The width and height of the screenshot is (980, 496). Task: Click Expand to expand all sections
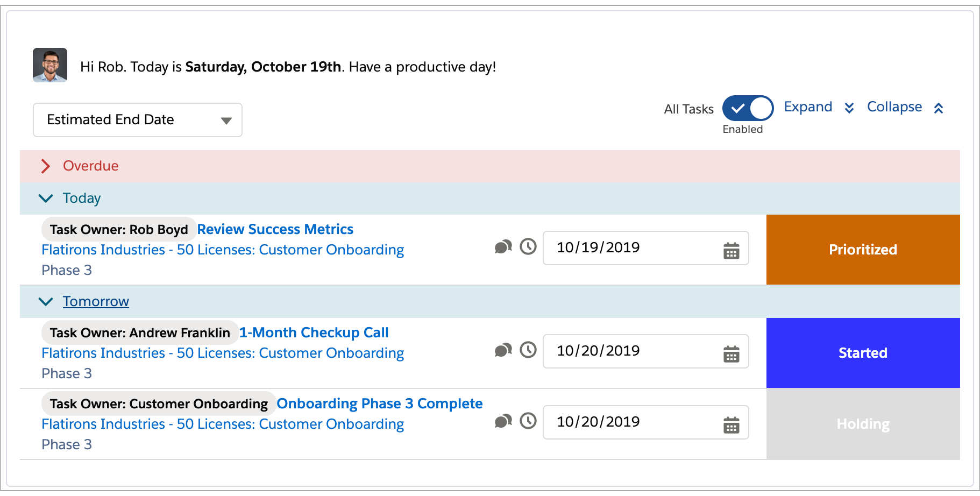coord(807,107)
